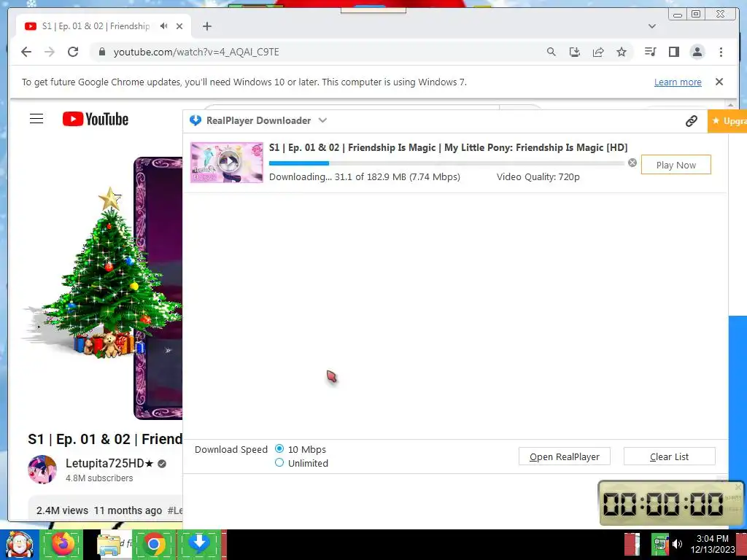Toggle Chrome side panel

tap(673, 52)
